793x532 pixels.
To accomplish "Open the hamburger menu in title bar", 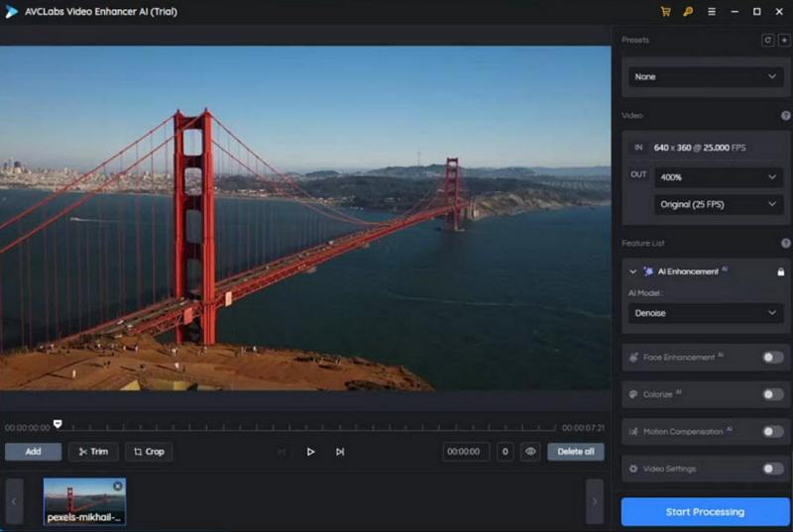I will pyautogui.click(x=712, y=12).
